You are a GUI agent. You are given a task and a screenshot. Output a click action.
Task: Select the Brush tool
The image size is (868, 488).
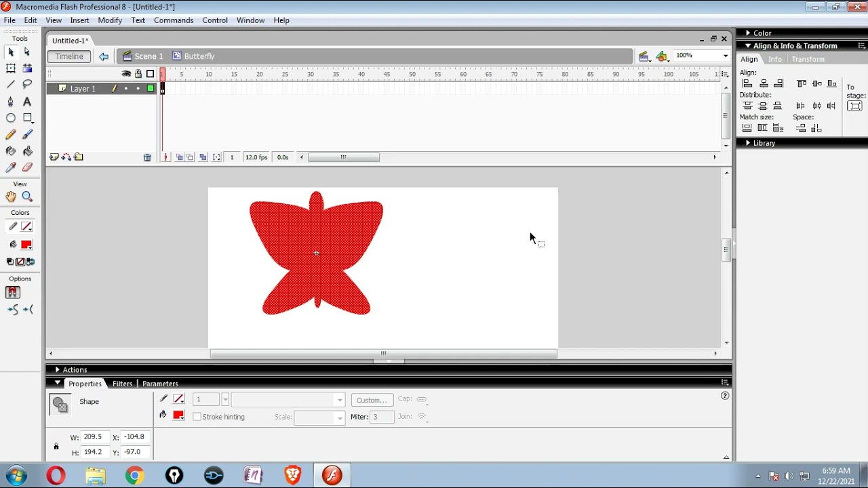(27, 135)
